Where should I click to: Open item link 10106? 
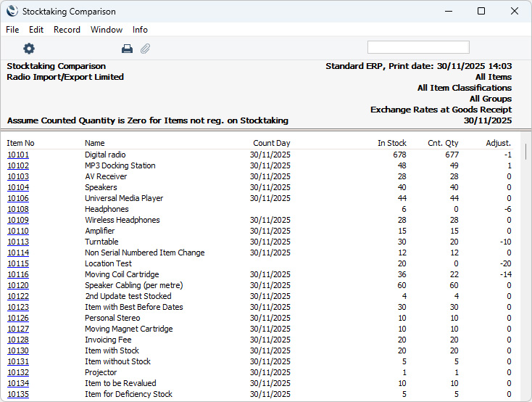click(x=18, y=198)
